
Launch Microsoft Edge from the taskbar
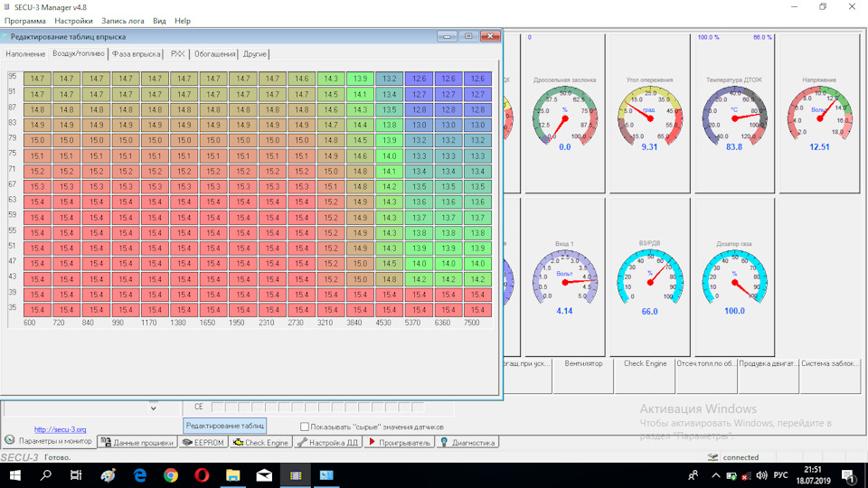pos(139,475)
